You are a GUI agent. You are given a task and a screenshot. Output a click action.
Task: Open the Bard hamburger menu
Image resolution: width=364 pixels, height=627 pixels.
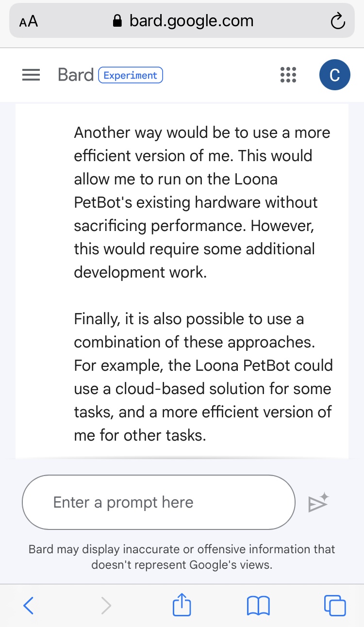point(31,75)
